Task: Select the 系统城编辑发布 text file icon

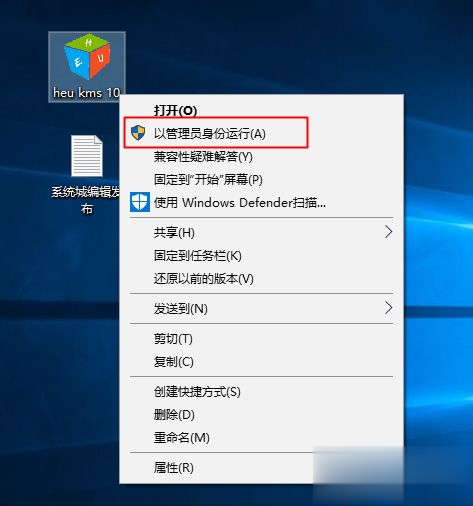Action: [x=87, y=156]
